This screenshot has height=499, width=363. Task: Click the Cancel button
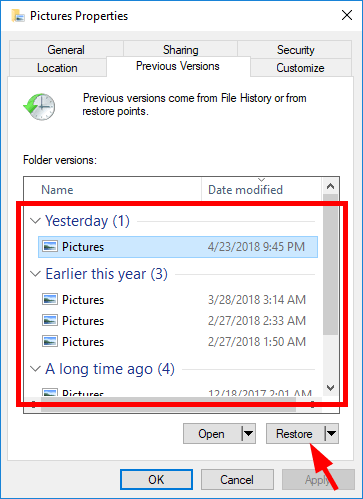click(x=237, y=480)
